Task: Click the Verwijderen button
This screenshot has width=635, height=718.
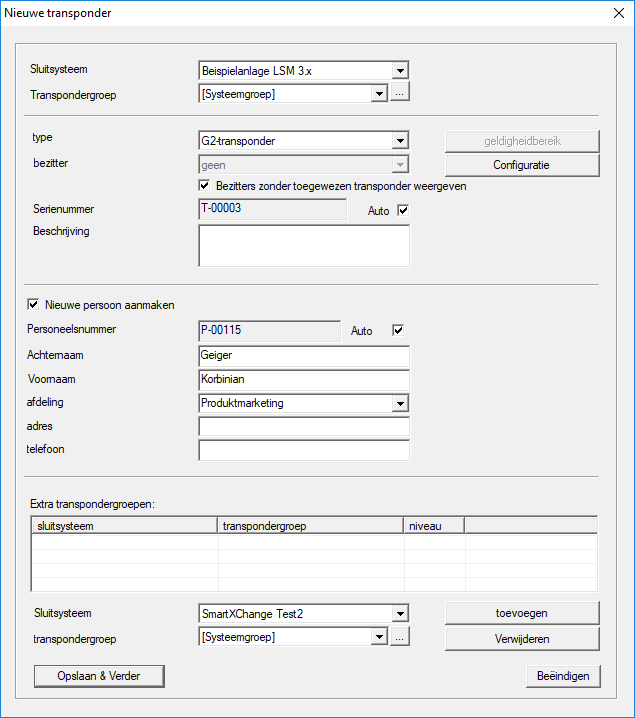Action: (521, 638)
